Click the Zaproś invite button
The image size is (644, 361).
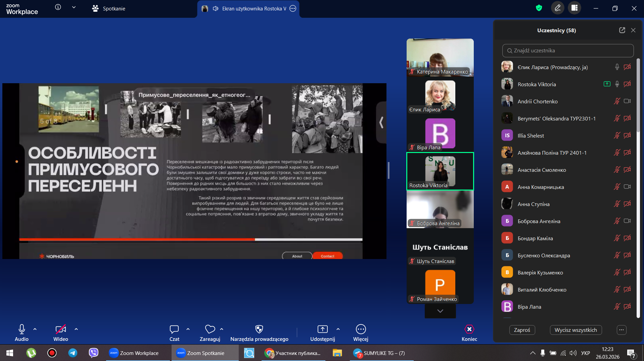click(522, 330)
